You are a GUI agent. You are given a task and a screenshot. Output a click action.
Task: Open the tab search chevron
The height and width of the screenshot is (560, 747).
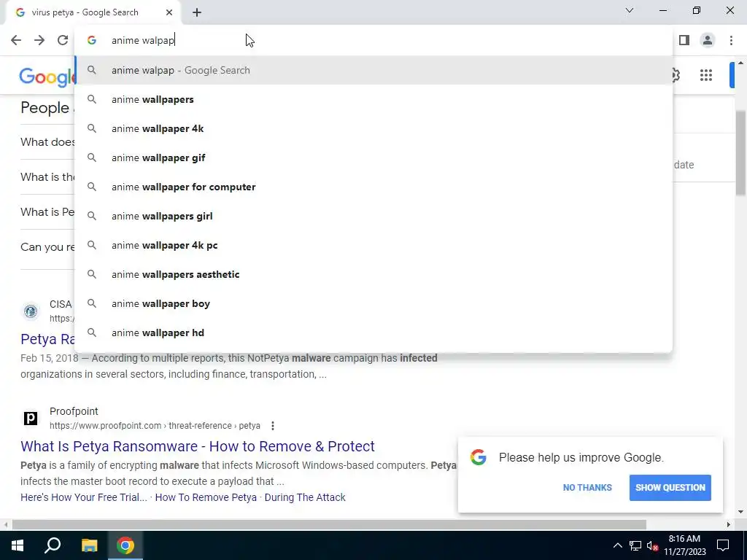click(630, 10)
